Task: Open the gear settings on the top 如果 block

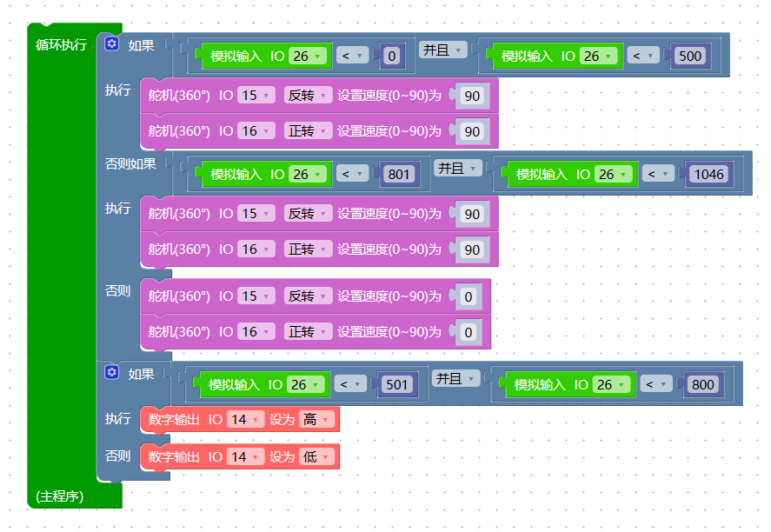Action: pos(111,43)
